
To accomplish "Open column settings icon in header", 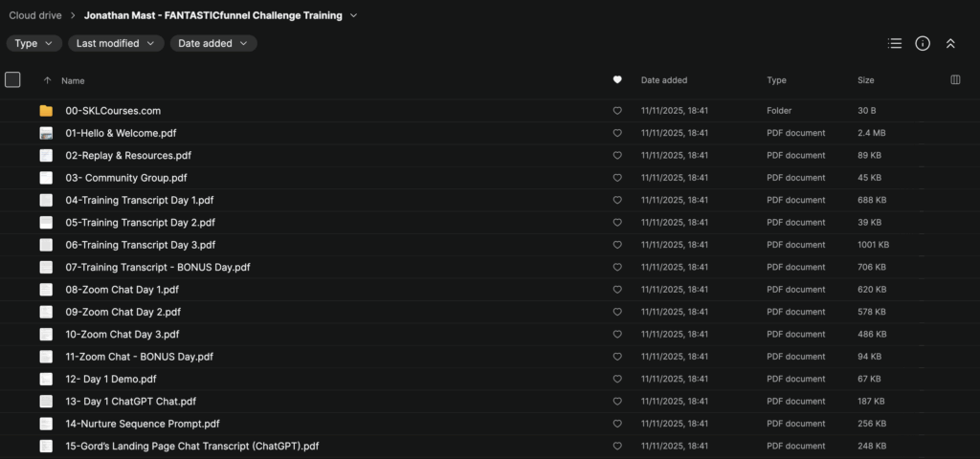I will point(955,80).
